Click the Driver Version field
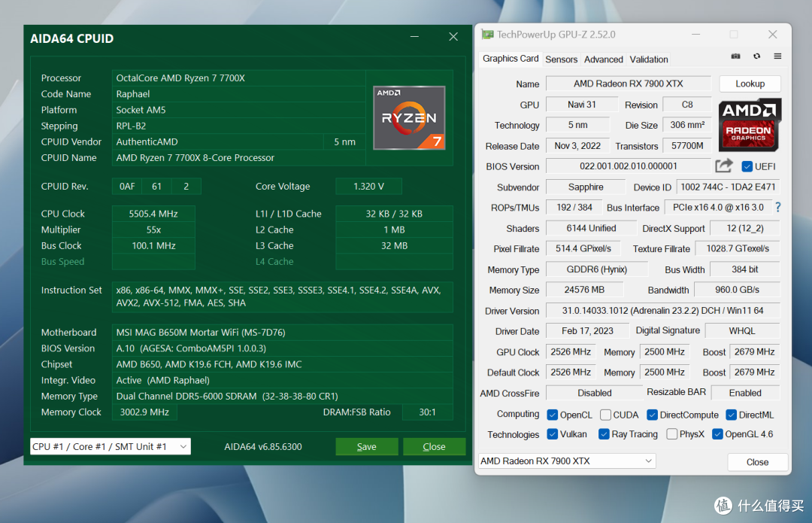Screen dimensions: 812x523 (663, 311)
